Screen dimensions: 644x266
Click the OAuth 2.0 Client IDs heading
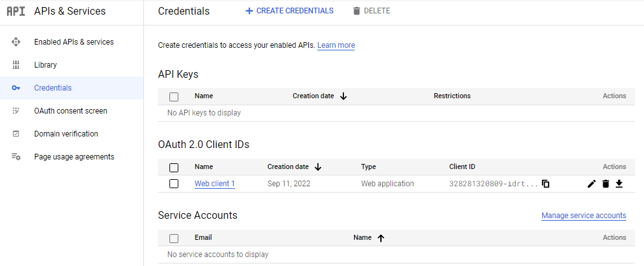204,144
